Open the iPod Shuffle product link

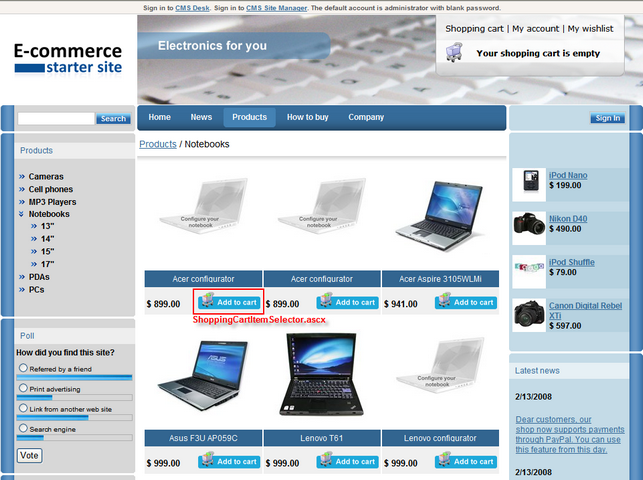pyautogui.click(x=572, y=262)
